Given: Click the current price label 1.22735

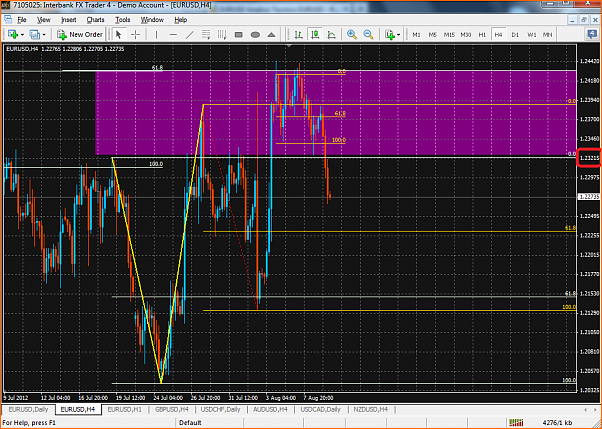Looking at the screenshot, I should (x=589, y=196).
